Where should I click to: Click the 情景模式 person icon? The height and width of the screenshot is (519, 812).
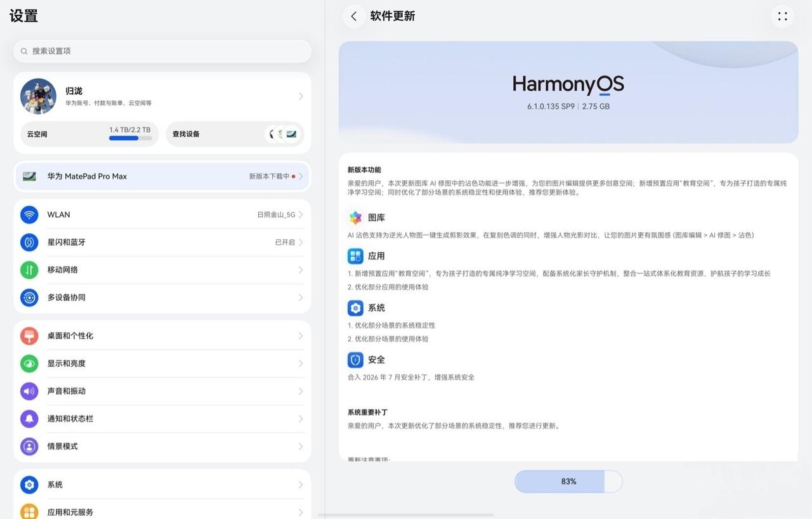pos(29,447)
